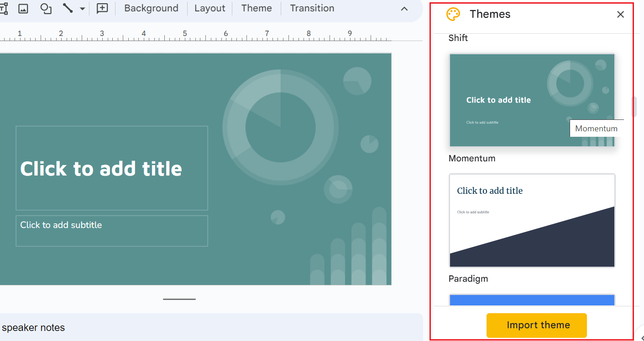Screen dimensions: 644x341
Task: Open the Insert image tool
Action: pos(23,8)
